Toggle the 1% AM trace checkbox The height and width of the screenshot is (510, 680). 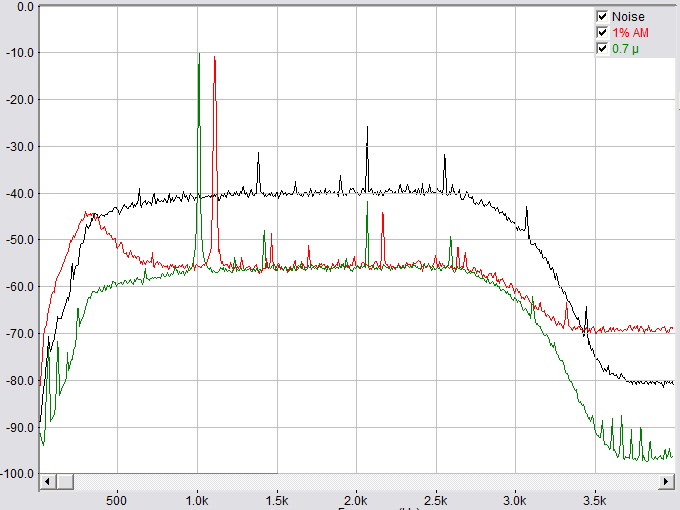(602, 32)
